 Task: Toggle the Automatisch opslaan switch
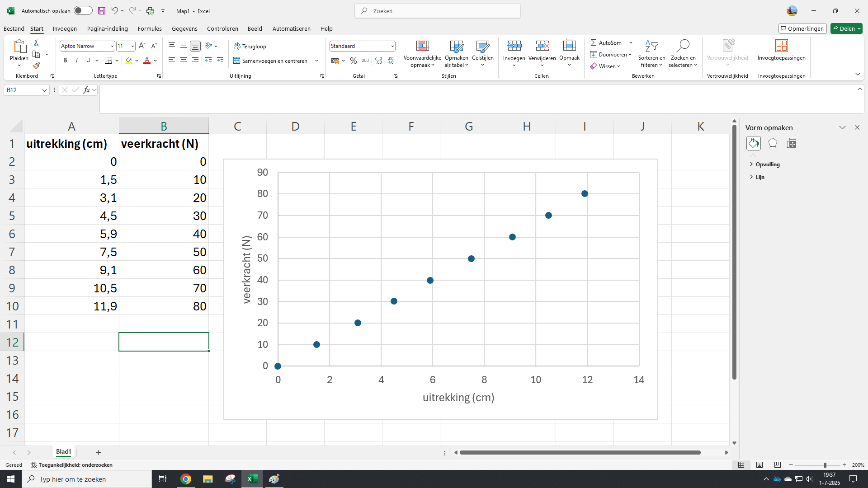[83, 11]
